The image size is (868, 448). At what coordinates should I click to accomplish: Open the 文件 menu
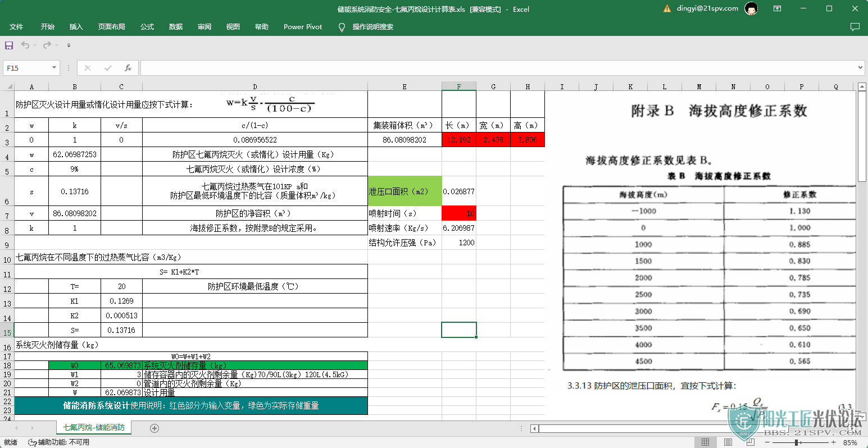coord(16,26)
